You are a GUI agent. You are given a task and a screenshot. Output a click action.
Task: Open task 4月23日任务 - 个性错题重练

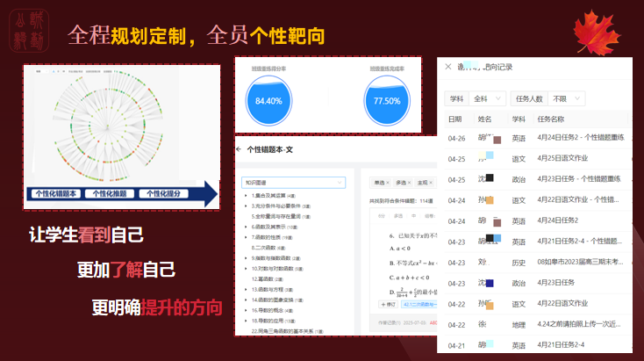[x=579, y=179]
